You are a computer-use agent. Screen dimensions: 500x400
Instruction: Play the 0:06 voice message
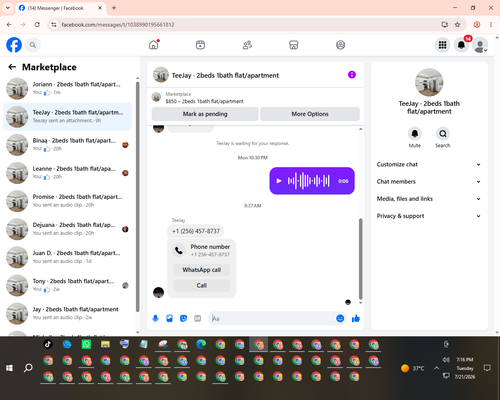click(x=279, y=181)
